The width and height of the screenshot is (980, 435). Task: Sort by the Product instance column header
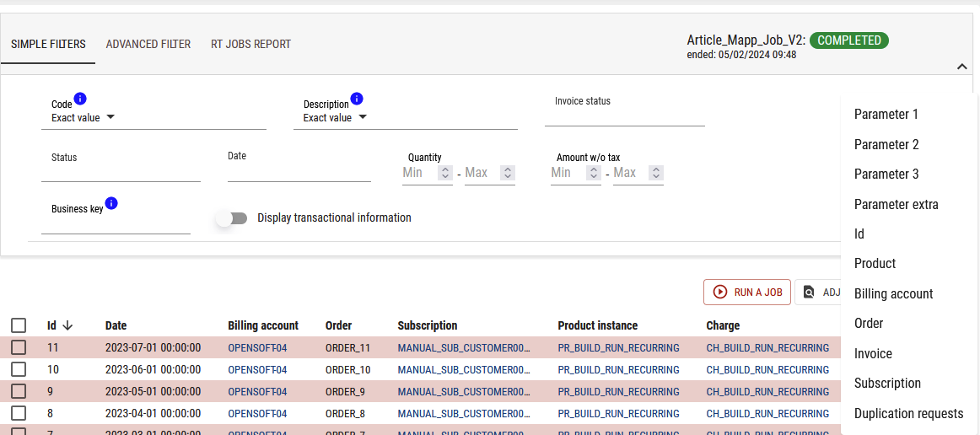coord(597,325)
